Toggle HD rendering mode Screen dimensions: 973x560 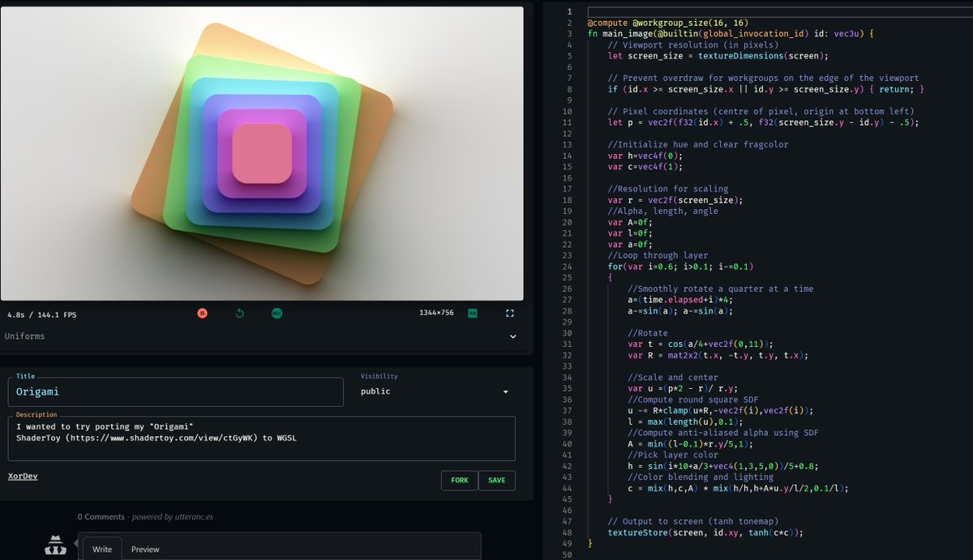tap(473, 312)
